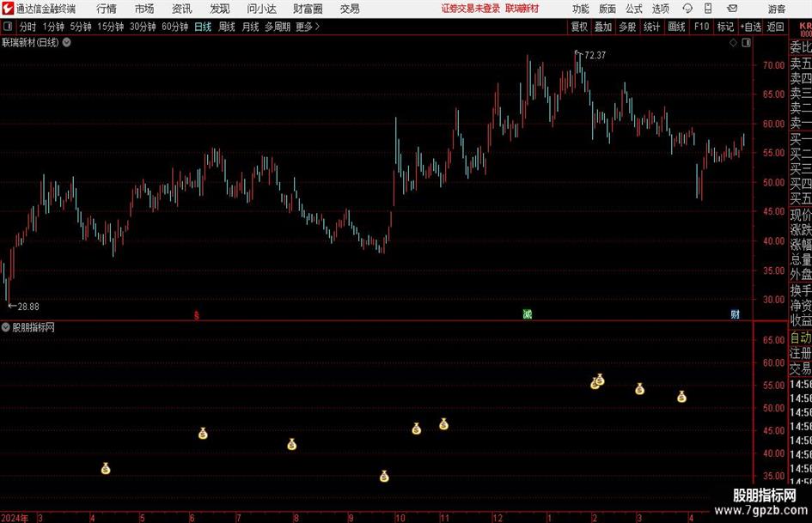This screenshot has height=523, width=812.
Task: Open the 行情 menu
Action: point(107,9)
